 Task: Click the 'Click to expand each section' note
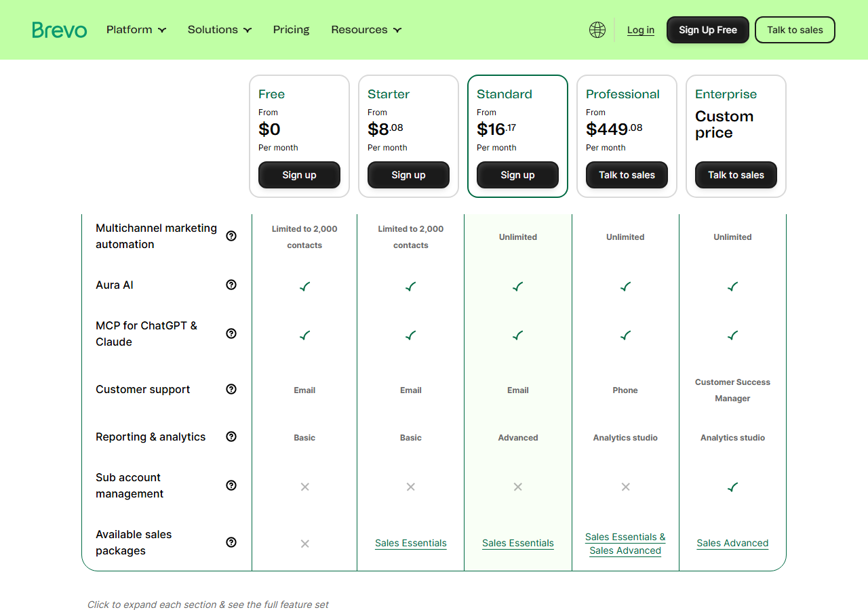click(208, 605)
